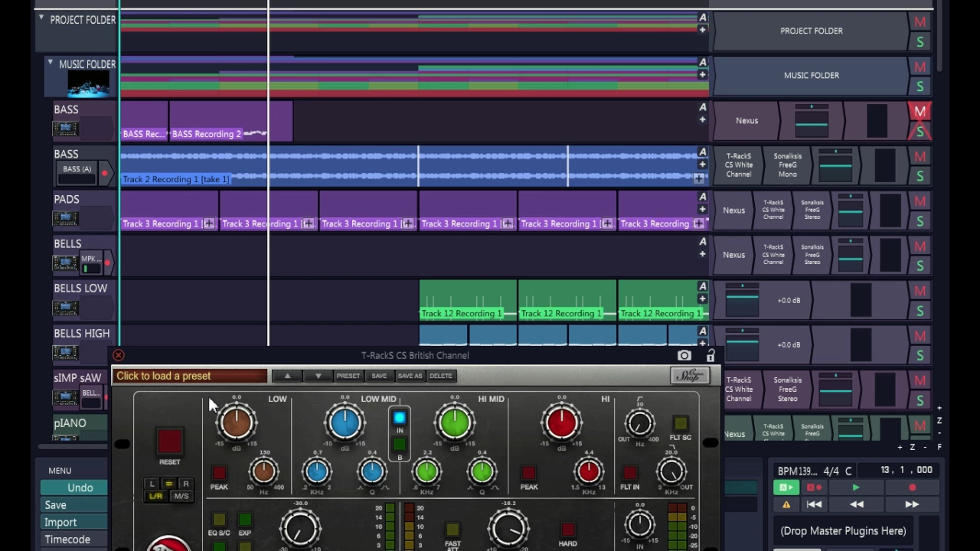980x551 pixels.
Task: Click DELETE in plugin preset bar
Action: 440,376
